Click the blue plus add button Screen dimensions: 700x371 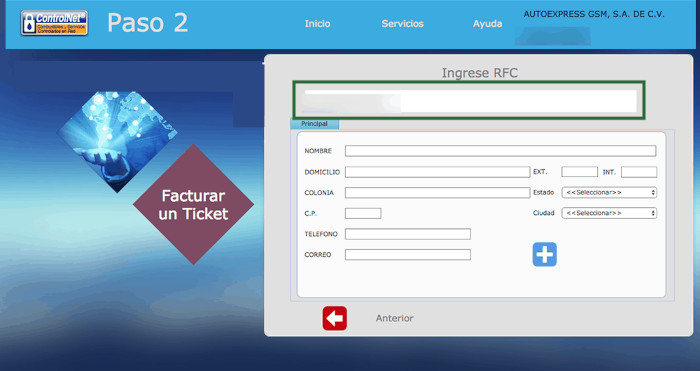545,254
